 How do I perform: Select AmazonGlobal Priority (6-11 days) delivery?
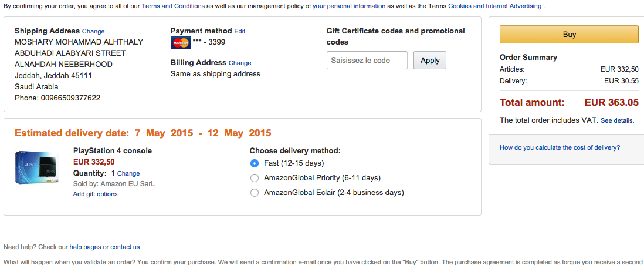(x=255, y=178)
